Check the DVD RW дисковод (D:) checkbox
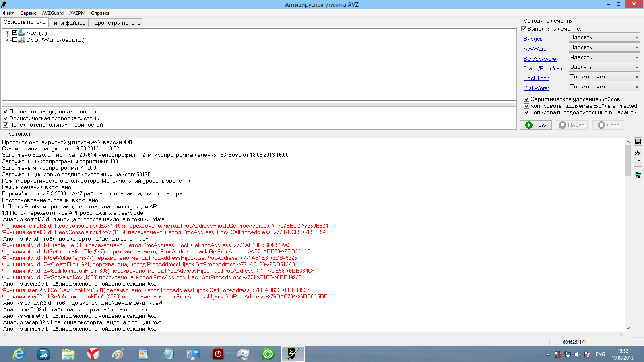This screenshot has height=362, width=644. tap(15, 40)
